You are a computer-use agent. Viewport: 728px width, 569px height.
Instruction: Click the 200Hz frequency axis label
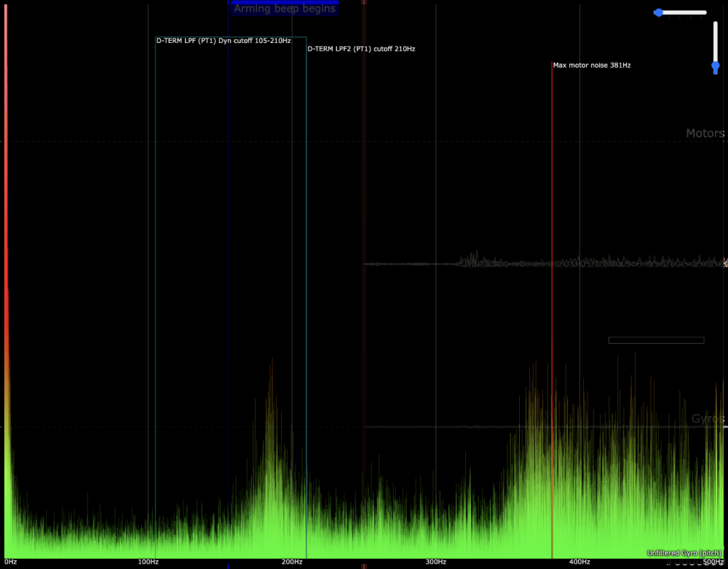(292, 562)
